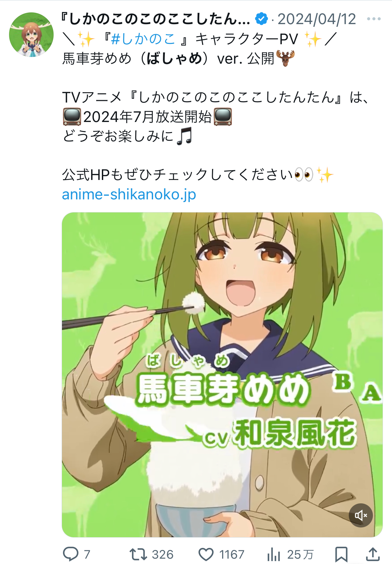The image size is (392, 564).
Task: Open the three-dot more options menu
Action: tap(374, 19)
